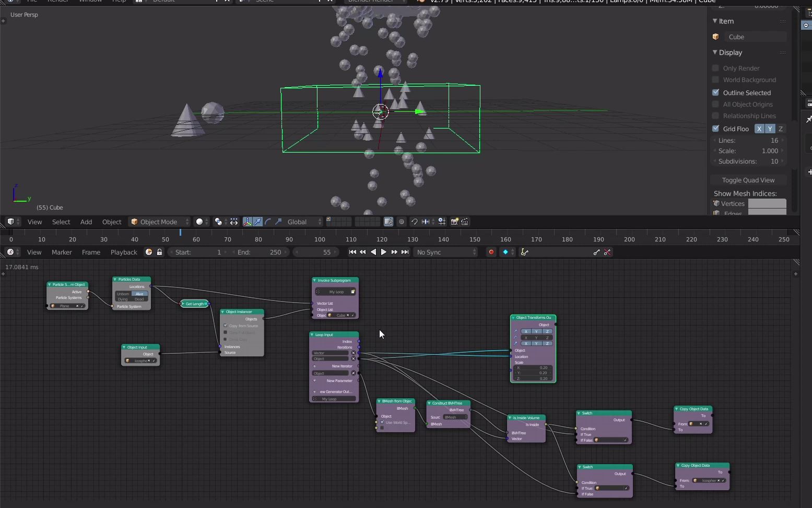Click the OpenGL render animation clapper icon

(x=465, y=222)
